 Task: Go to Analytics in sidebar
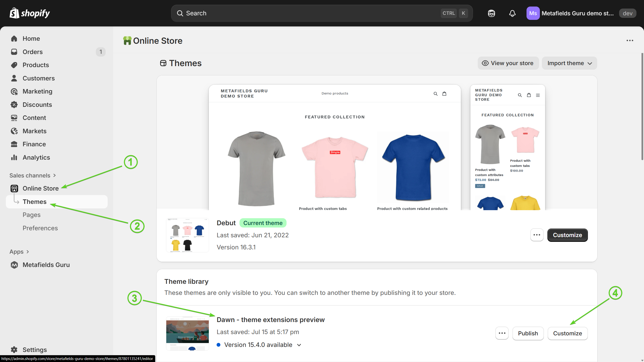[x=36, y=157]
